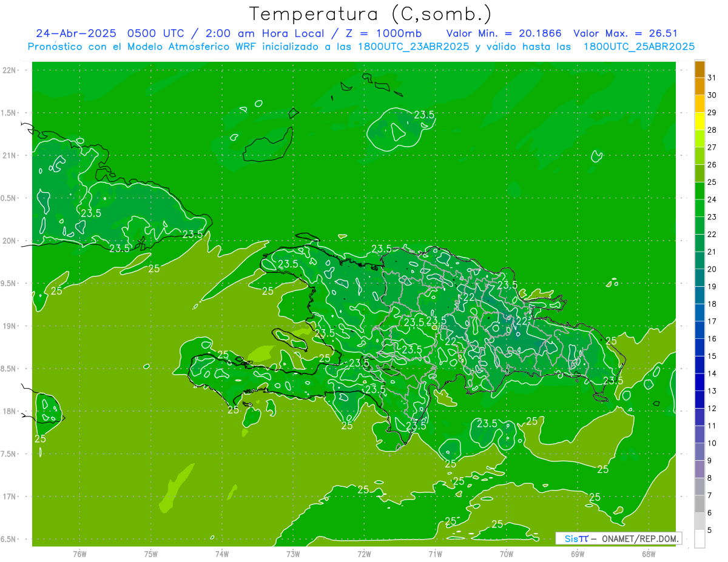Pick the dark blue swatch between 13 and 14
This screenshot has width=728, height=562.
[699, 382]
